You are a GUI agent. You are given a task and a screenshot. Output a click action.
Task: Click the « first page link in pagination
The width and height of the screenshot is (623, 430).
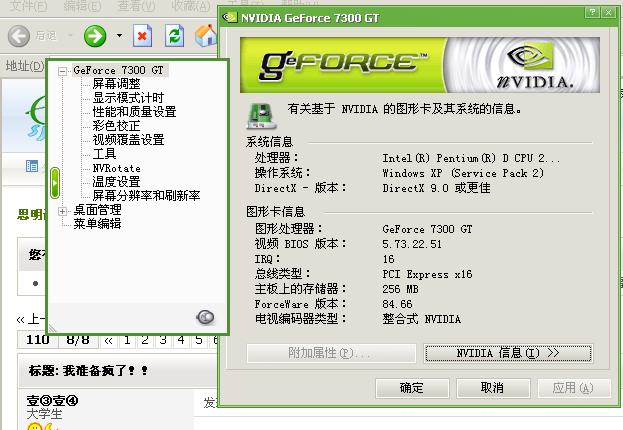pyautogui.click(x=108, y=341)
